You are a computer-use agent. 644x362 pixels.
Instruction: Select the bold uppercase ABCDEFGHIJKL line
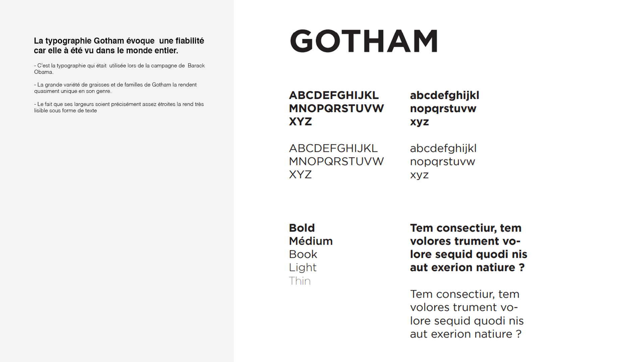coord(334,96)
